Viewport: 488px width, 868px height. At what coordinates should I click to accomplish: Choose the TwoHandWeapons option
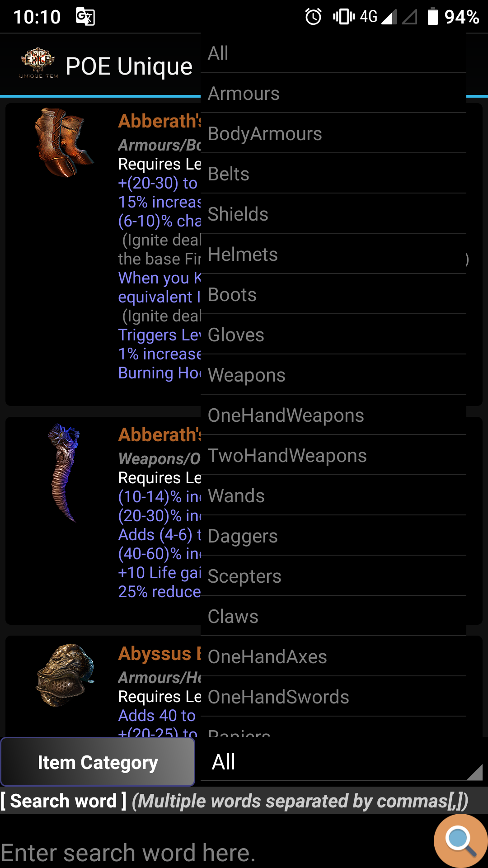(x=333, y=455)
